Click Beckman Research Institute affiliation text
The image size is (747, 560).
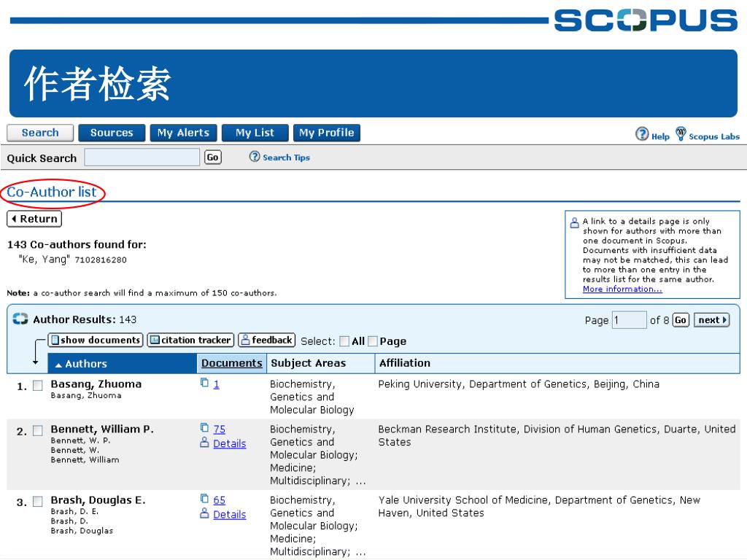(x=557, y=435)
